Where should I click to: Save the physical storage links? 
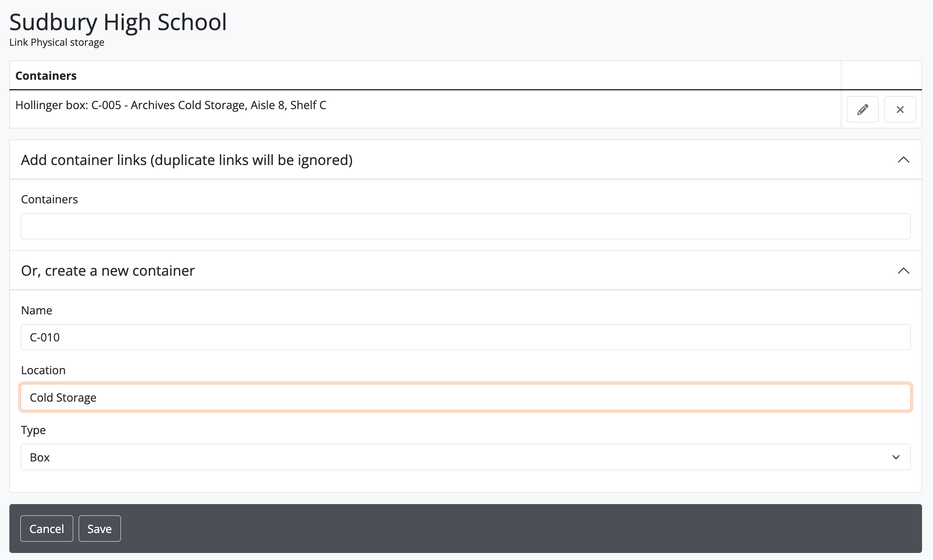(x=99, y=529)
